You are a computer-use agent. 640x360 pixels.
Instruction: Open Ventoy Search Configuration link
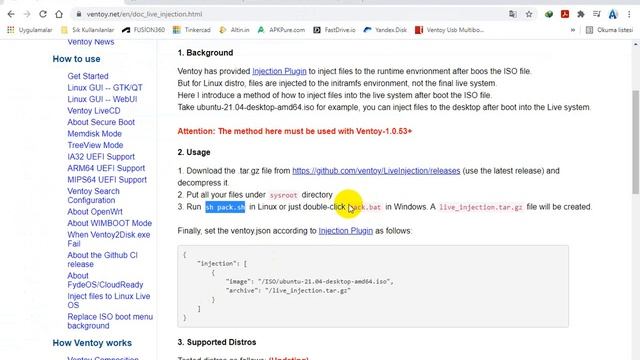[x=93, y=196]
